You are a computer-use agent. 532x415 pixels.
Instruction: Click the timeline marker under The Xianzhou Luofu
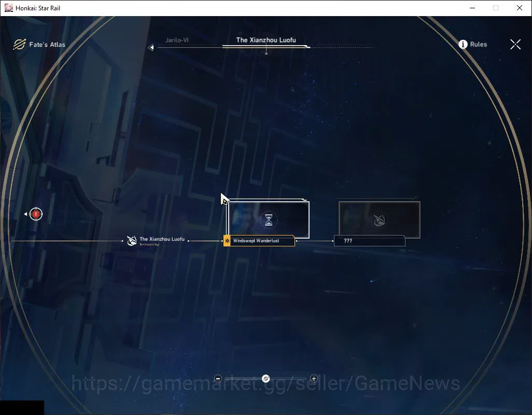tap(267, 52)
